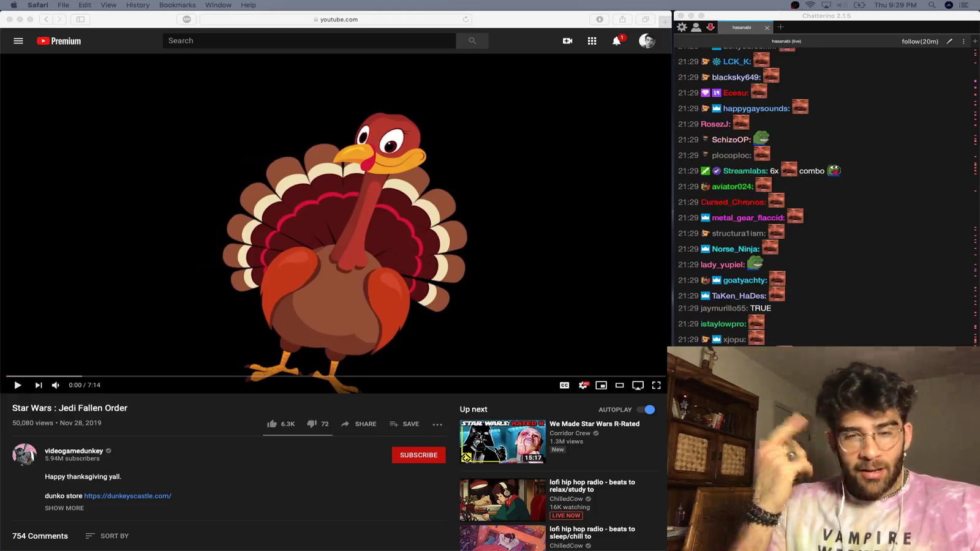Switch to theater mode

point(620,385)
